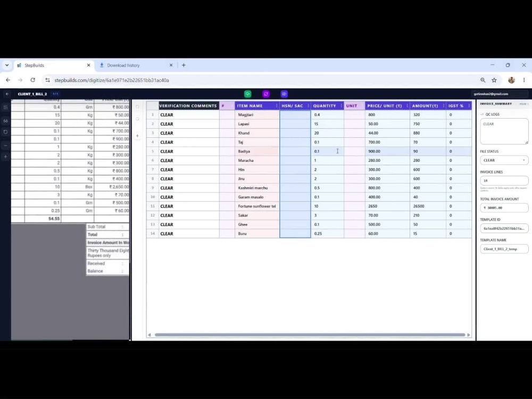Click the UNIT column header
The image size is (532, 399).
[x=354, y=106]
